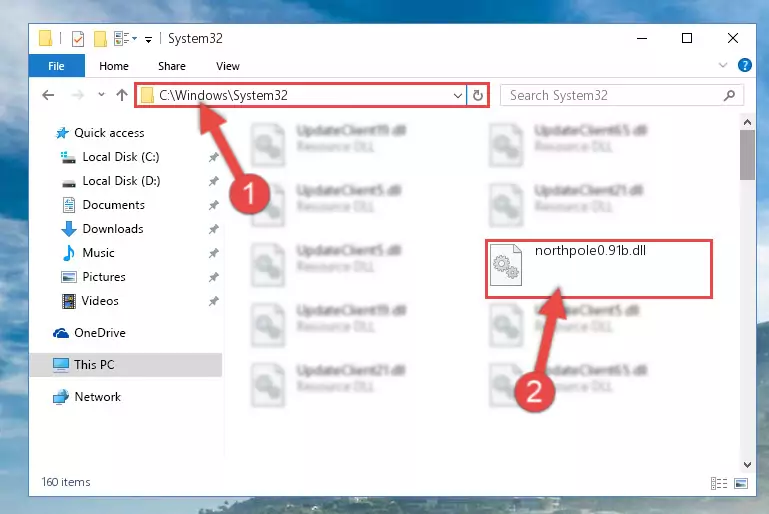Switch to Details view icon in status bar
The height and width of the screenshot is (514, 769).
tap(718, 484)
